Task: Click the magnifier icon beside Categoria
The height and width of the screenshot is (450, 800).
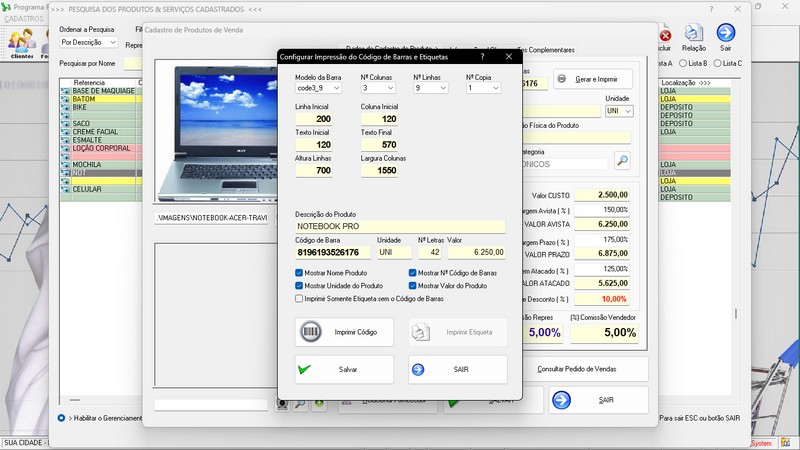Action: click(622, 160)
